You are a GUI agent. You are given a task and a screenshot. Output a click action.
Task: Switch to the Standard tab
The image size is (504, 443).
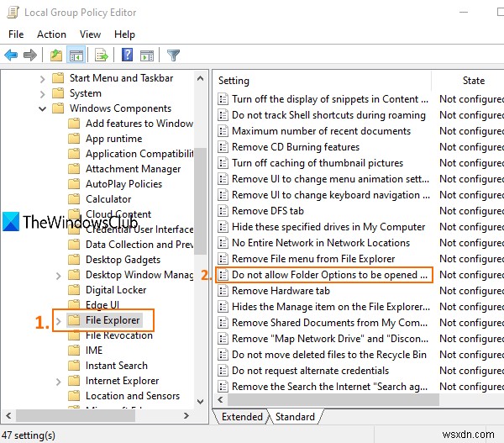tap(295, 417)
